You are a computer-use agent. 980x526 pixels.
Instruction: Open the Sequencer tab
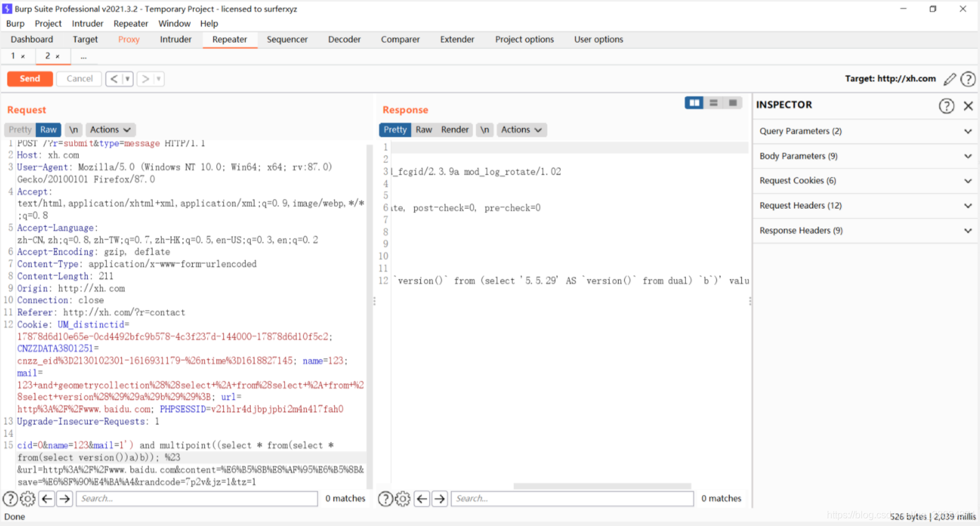tap(287, 40)
